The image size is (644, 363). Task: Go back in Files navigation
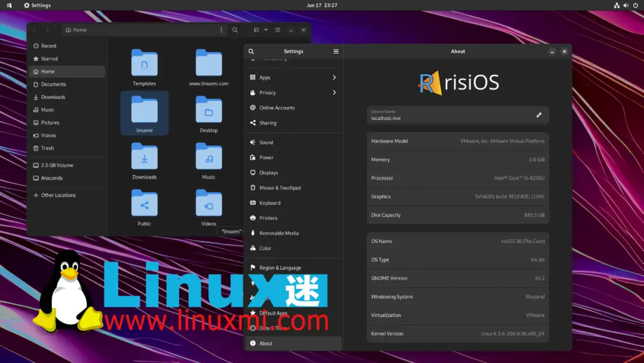click(x=35, y=30)
